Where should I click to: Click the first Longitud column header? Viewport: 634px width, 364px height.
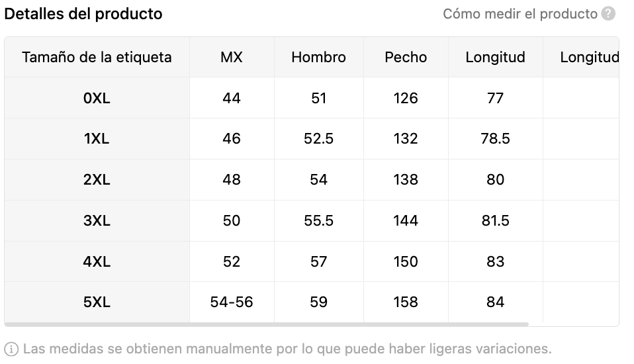tap(495, 57)
